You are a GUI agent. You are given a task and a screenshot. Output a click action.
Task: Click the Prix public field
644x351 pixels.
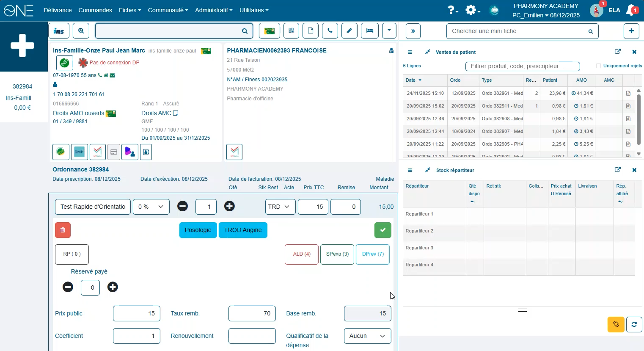(x=137, y=313)
